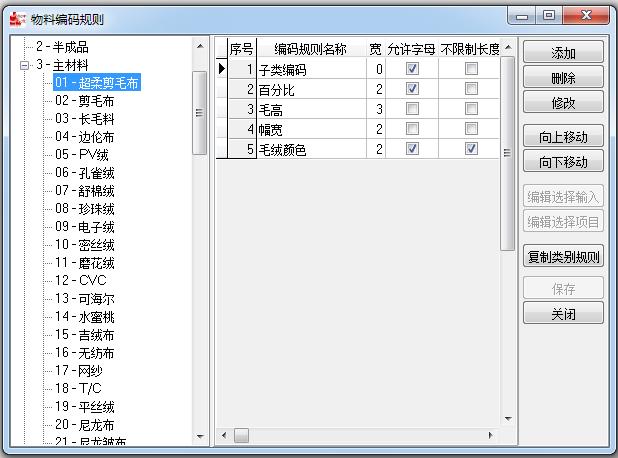Collapse the 3 - 主材料 tree node
Image resolution: width=618 pixels, height=458 pixels.
click(x=25, y=65)
